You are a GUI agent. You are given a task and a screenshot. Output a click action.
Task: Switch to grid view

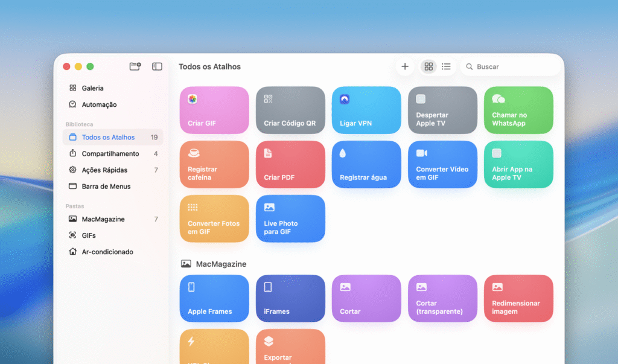coord(428,66)
